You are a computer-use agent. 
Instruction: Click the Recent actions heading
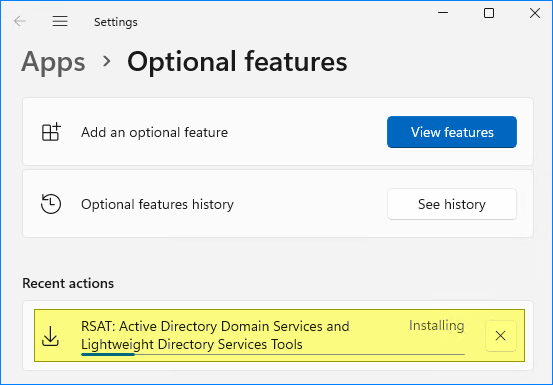pos(68,283)
